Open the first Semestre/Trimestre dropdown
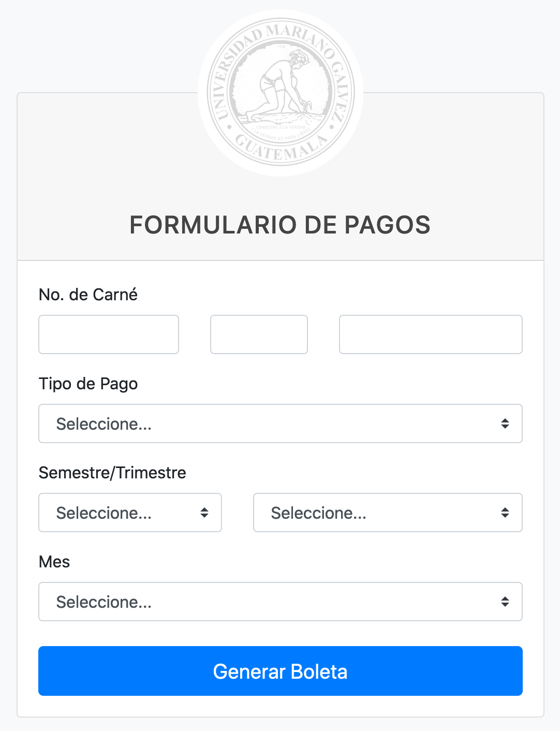 (130, 513)
